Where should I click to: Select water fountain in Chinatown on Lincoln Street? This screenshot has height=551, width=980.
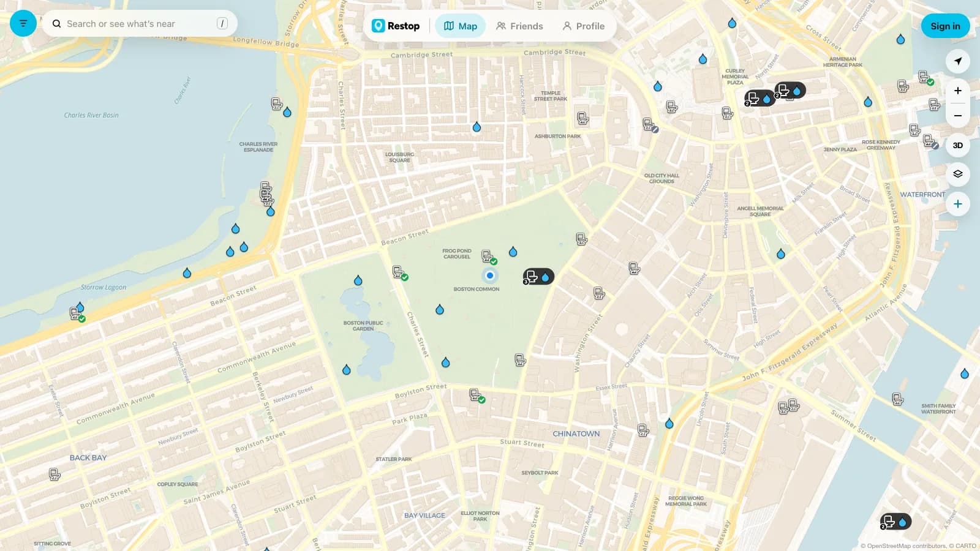(669, 423)
